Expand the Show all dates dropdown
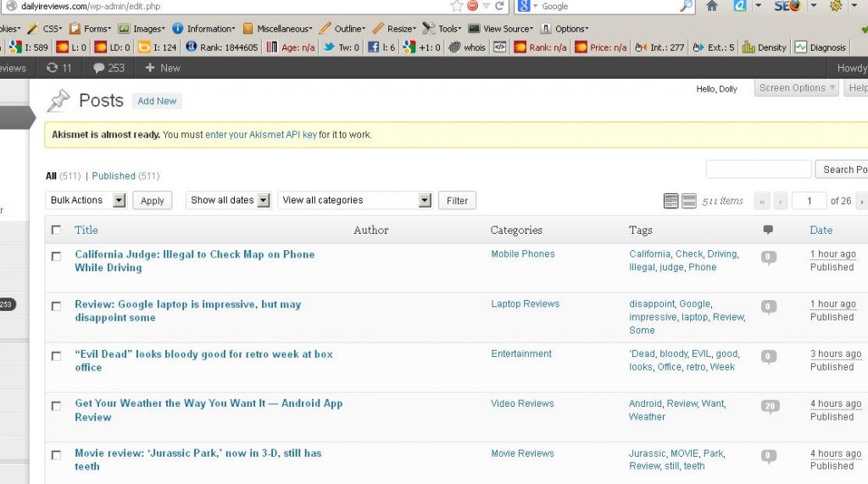 point(228,200)
